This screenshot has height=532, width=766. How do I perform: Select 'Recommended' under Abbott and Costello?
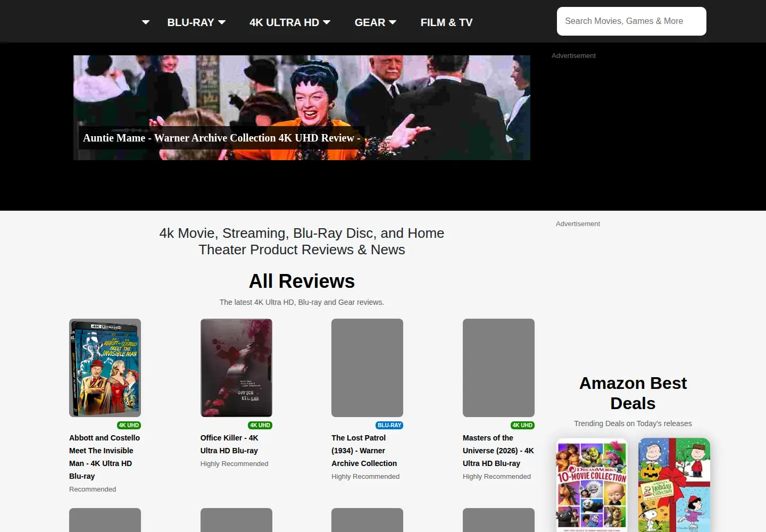(93, 489)
